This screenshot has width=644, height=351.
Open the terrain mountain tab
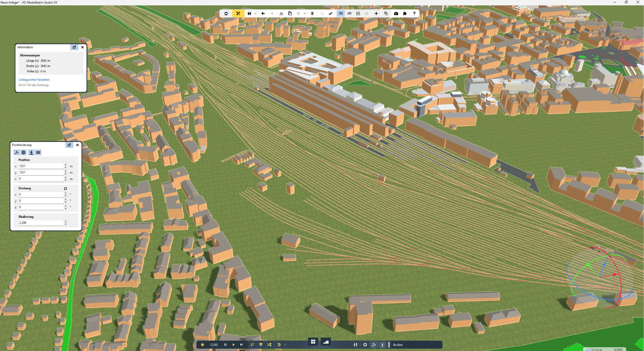[x=326, y=342]
